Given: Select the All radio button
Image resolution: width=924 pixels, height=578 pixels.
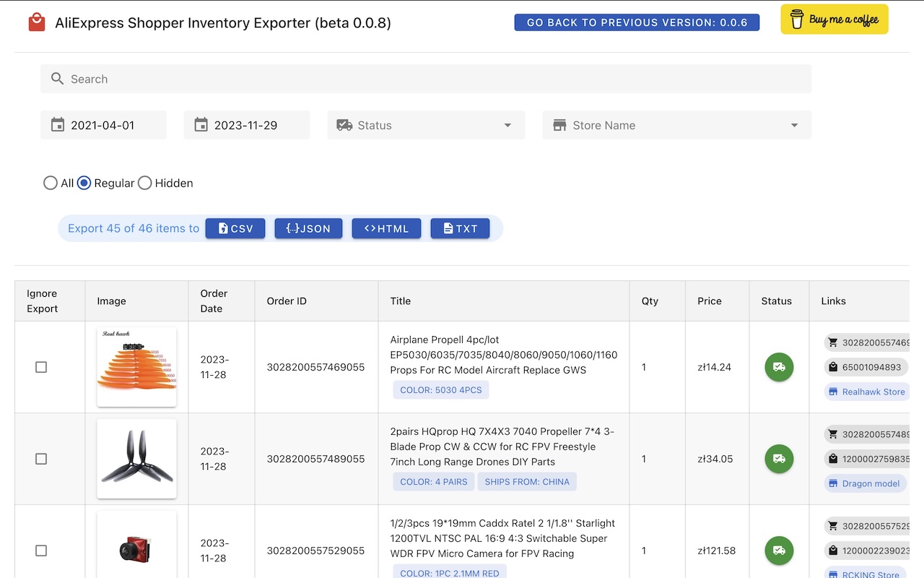Looking at the screenshot, I should [x=51, y=183].
